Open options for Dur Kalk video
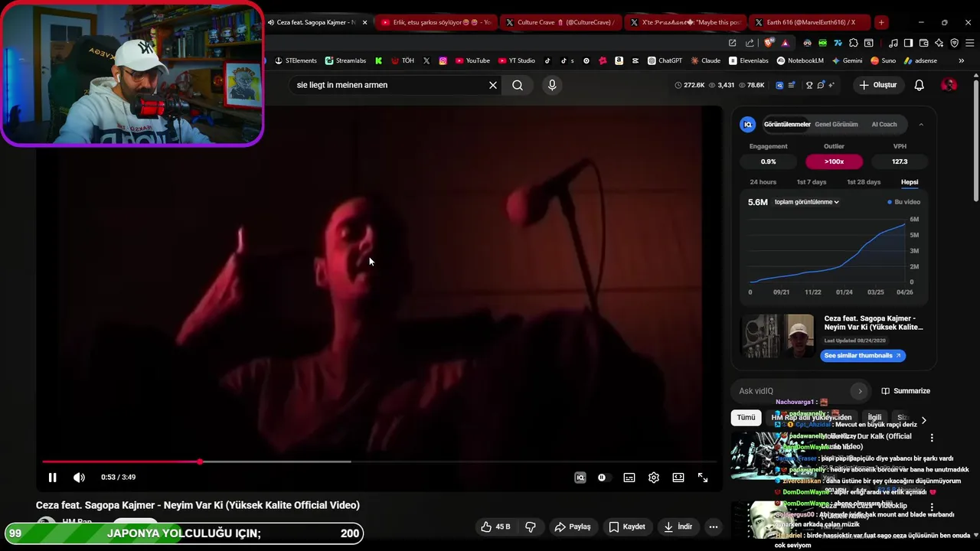Viewport: 980px width, 551px height. coord(932,438)
